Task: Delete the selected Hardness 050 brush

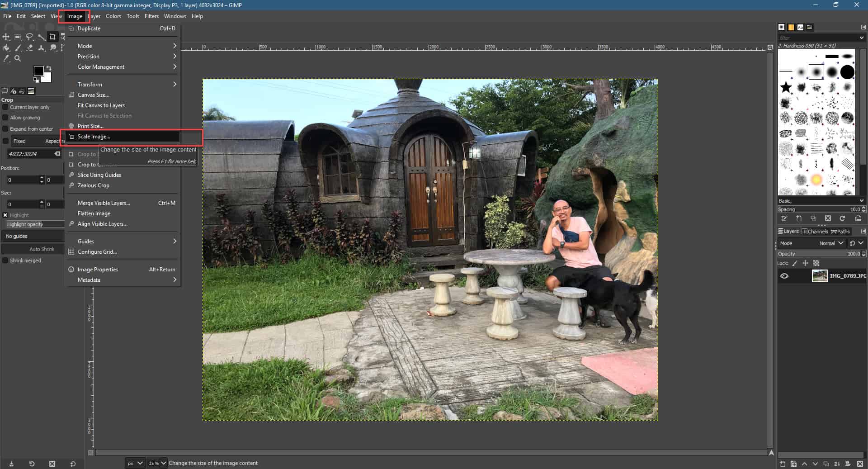Action: [829, 218]
